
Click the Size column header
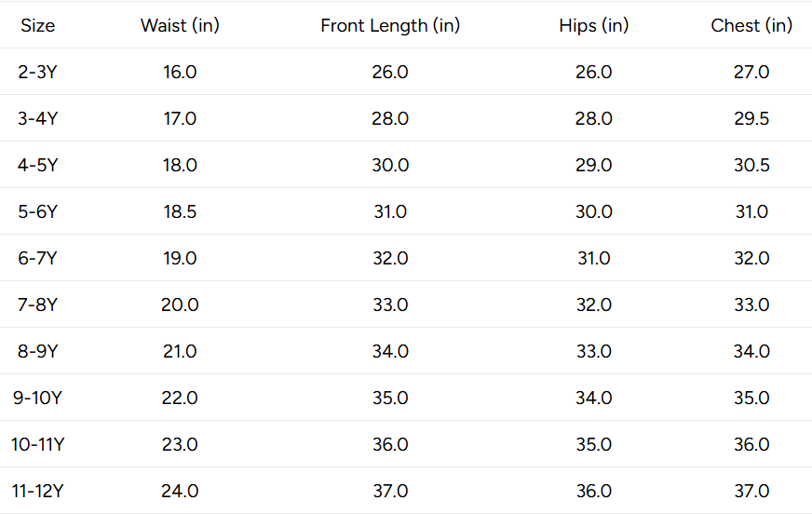tap(37, 25)
